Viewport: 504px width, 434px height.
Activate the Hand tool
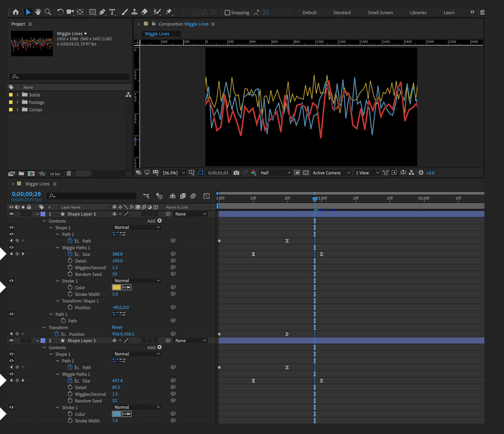38,12
